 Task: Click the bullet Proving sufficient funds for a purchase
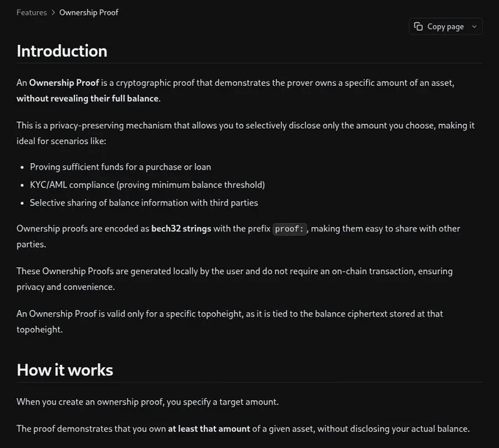120,167
